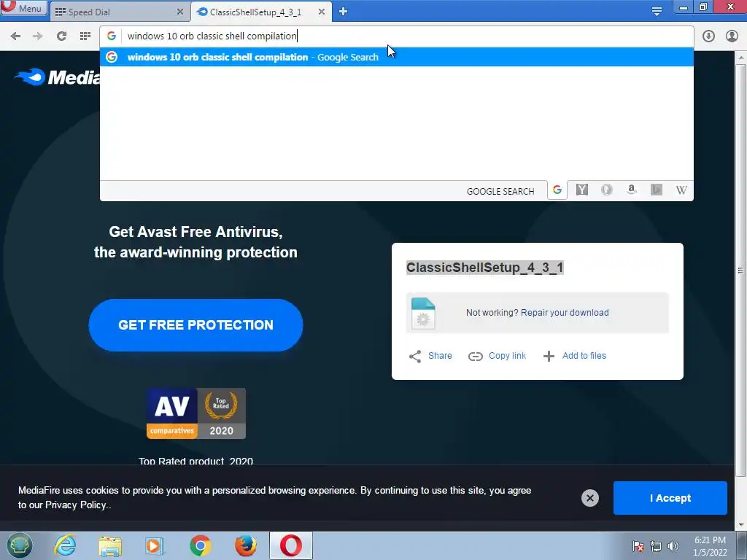Launch Firefox from taskbar

(245, 545)
